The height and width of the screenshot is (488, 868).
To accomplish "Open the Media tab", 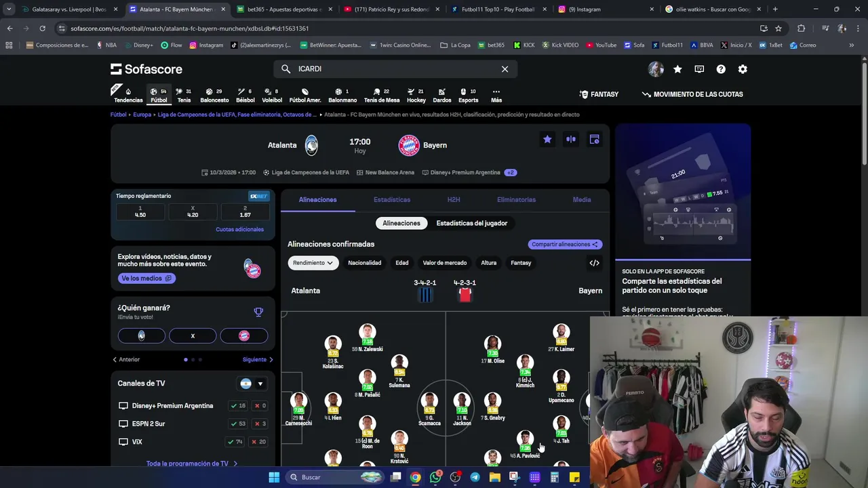I will (x=582, y=200).
